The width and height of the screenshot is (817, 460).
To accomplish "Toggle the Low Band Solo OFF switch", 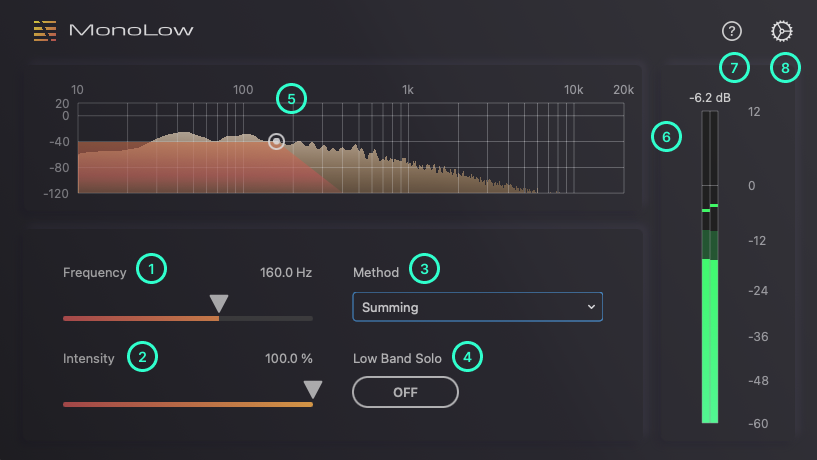I will coord(405,392).
